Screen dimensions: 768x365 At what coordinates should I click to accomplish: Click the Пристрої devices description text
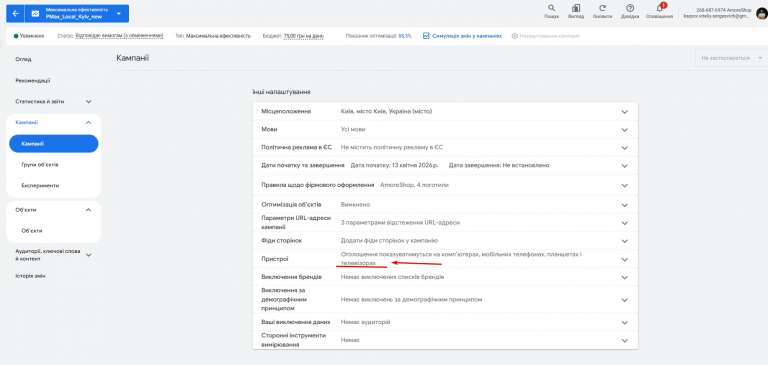[x=461, y=259]
